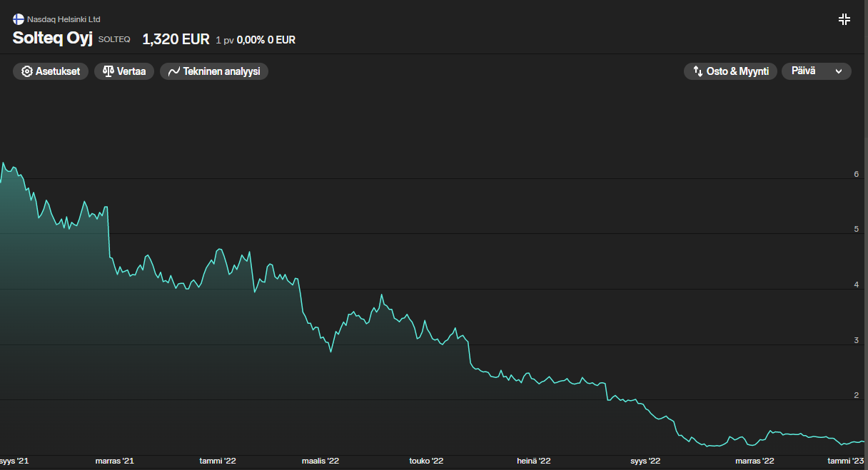Click the gear icon in Asetukset
The width and height of the screenshot is (868, 470).
tap(27, 71)
